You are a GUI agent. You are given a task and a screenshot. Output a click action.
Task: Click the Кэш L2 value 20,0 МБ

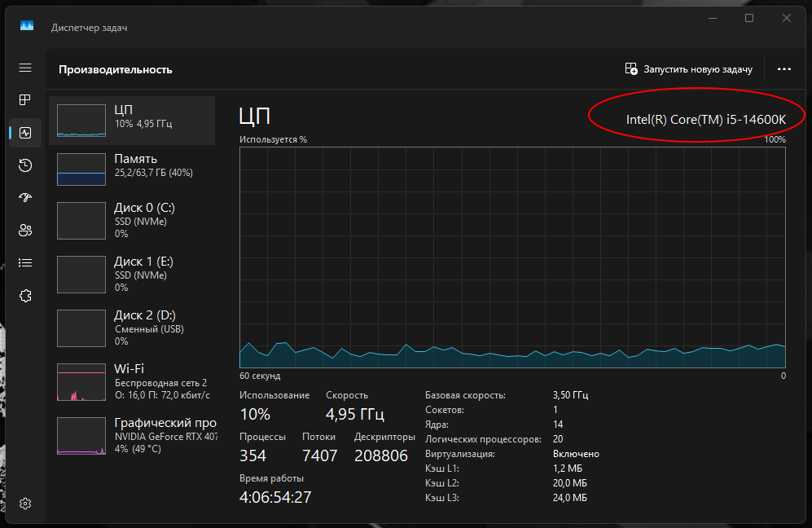(570, 483)
